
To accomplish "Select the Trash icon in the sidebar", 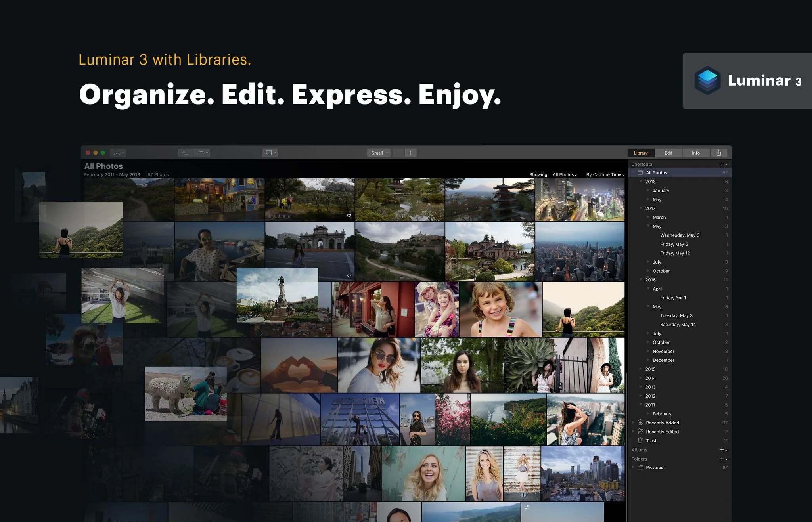I will pyautogui.click(x=641, y=440).
